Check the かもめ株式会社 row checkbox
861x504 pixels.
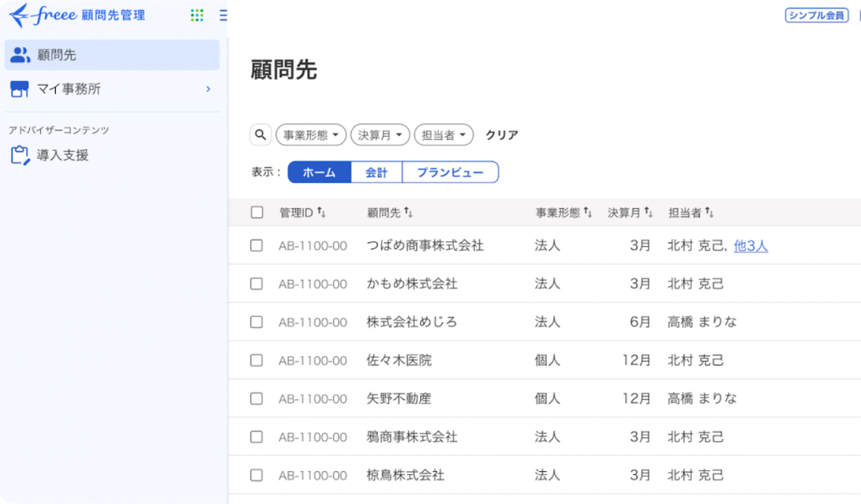tap(257, 284)
